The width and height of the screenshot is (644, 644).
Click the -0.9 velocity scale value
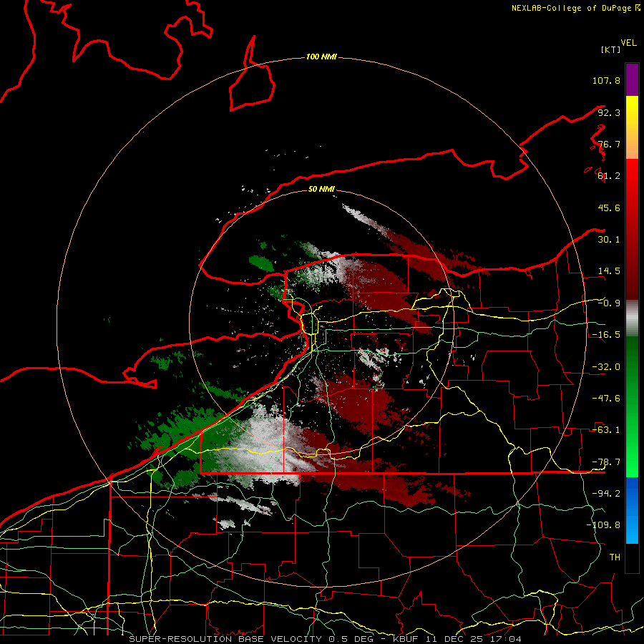point(609,303)
